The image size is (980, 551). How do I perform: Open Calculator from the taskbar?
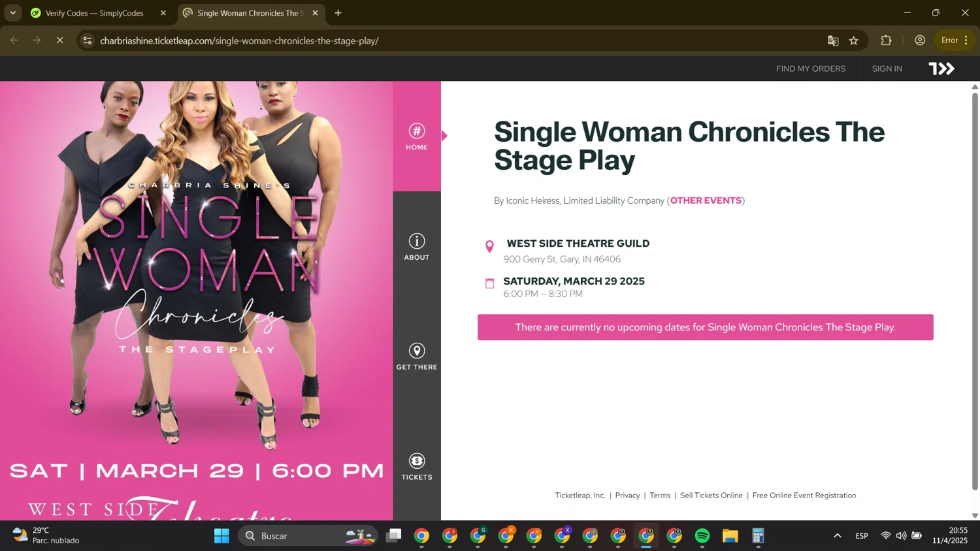(758, 536)
